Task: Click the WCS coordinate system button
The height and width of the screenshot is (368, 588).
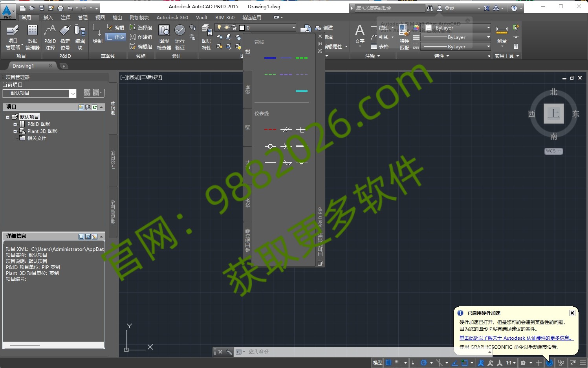Action: coord(554,151)
